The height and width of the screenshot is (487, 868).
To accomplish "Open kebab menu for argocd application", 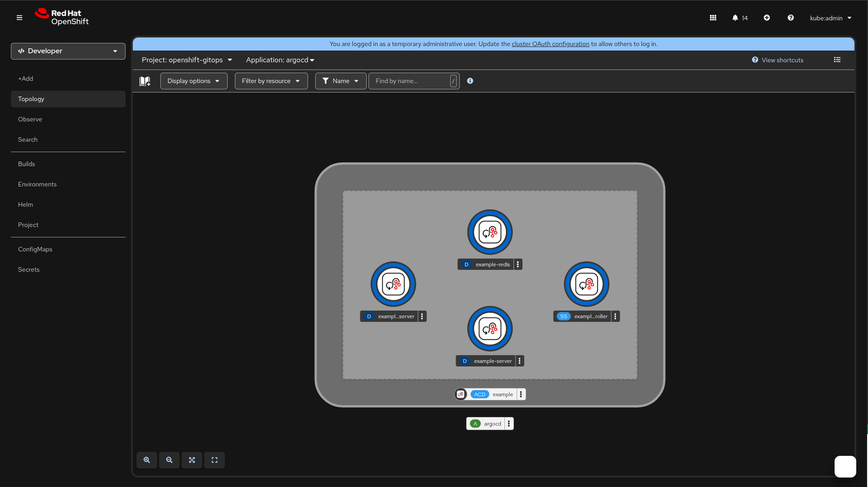I will [x=509, y=424].
